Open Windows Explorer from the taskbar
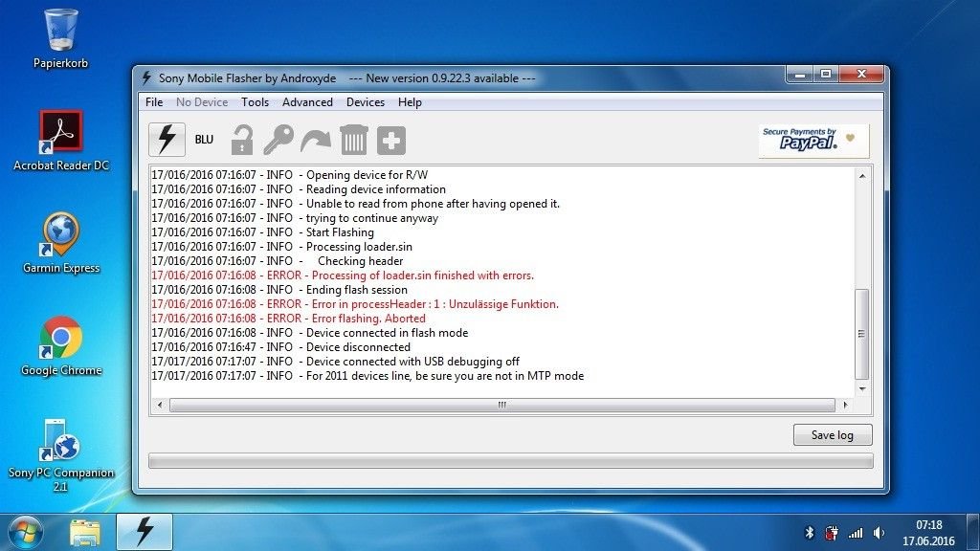Screen dimensions: 980x551 85,532
